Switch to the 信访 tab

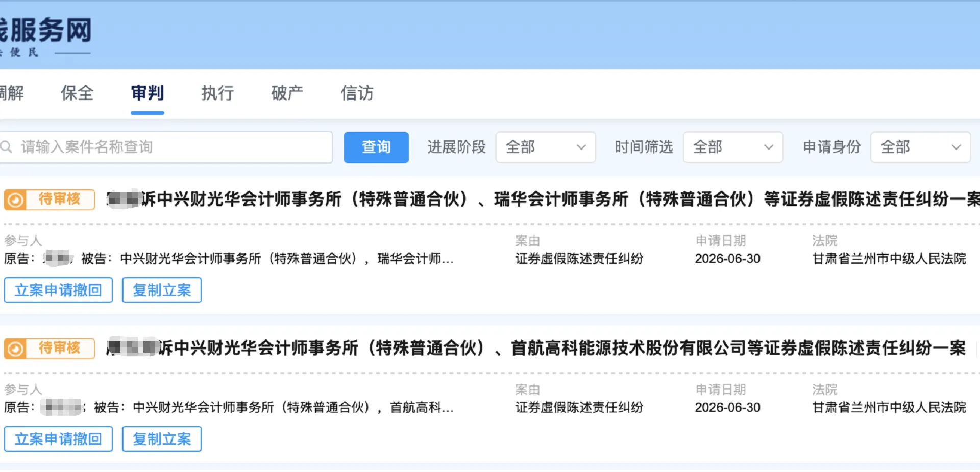coord(357,93)
